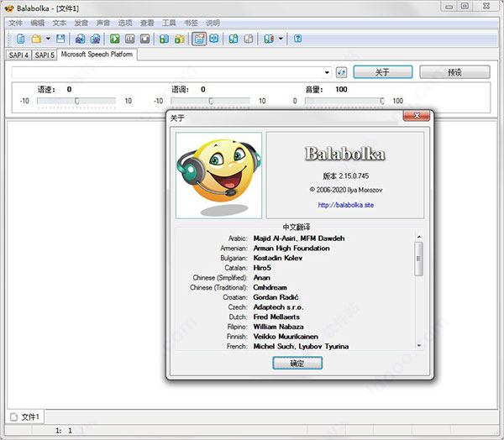Click the yellow-green folder icon in toolbar

point(180,39)
